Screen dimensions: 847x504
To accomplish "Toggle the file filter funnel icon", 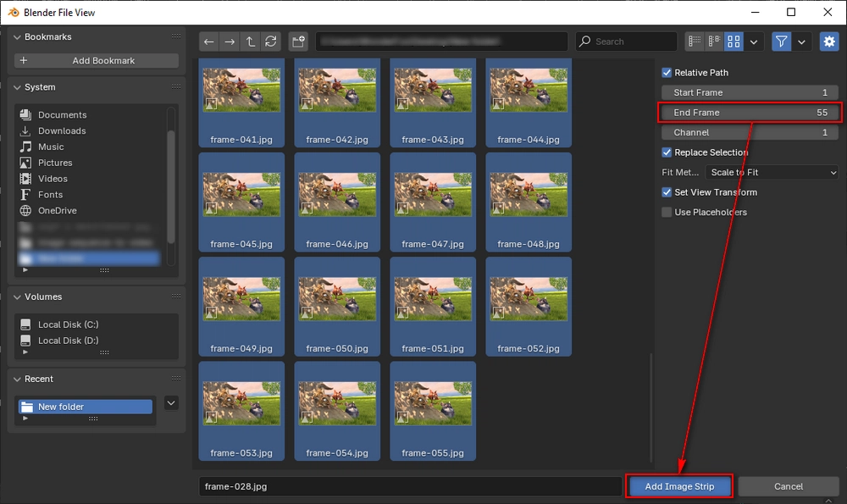I will click(781, 41).
